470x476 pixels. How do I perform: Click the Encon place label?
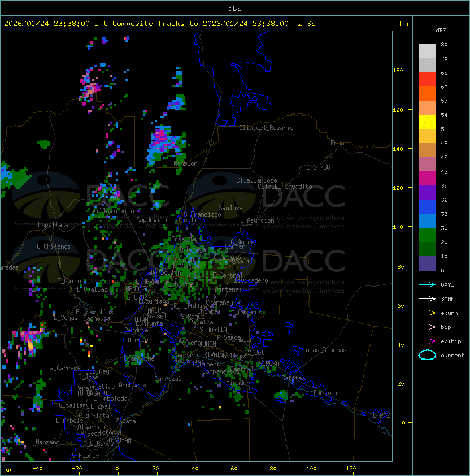pos(339,143)
